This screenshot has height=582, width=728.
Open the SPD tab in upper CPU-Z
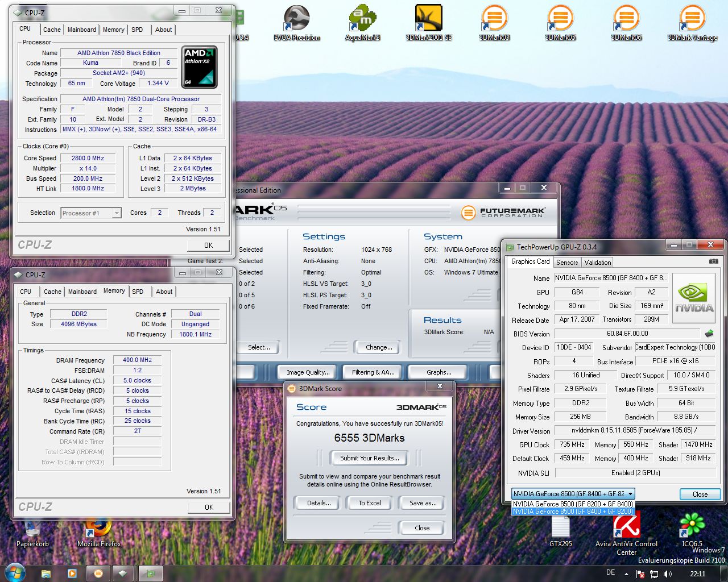[137, 30]
